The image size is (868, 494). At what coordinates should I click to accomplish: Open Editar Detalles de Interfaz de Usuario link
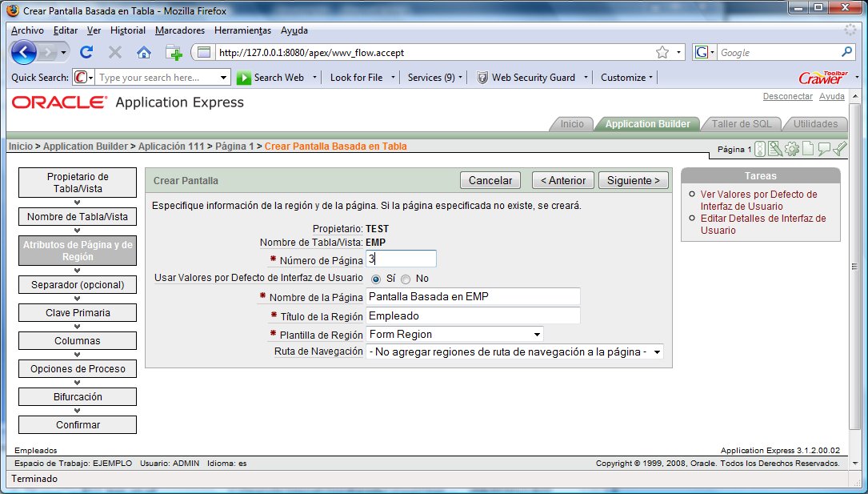click(763, 224)
